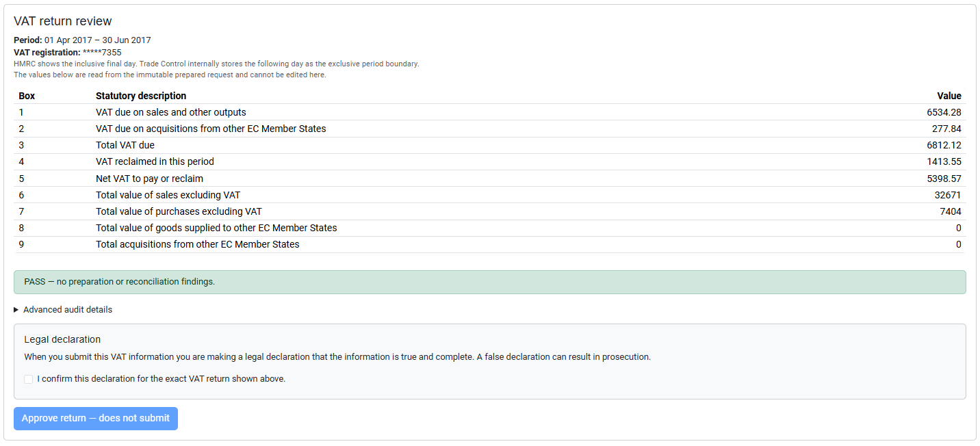980x446 pixels.
Task: Click the HMRC inclusive final day note
Action: pos(216,64)
